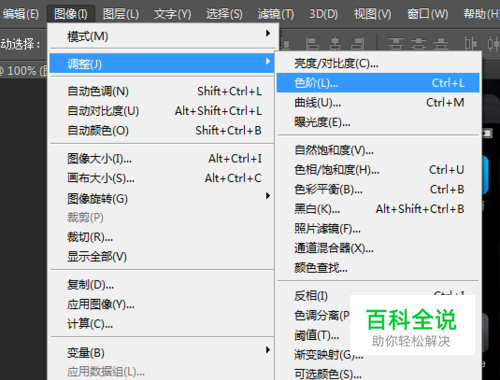Viewport: 500px width, 380px height.
Task: Open 曝光度(E) adjustment
Action: coord(378,122)
